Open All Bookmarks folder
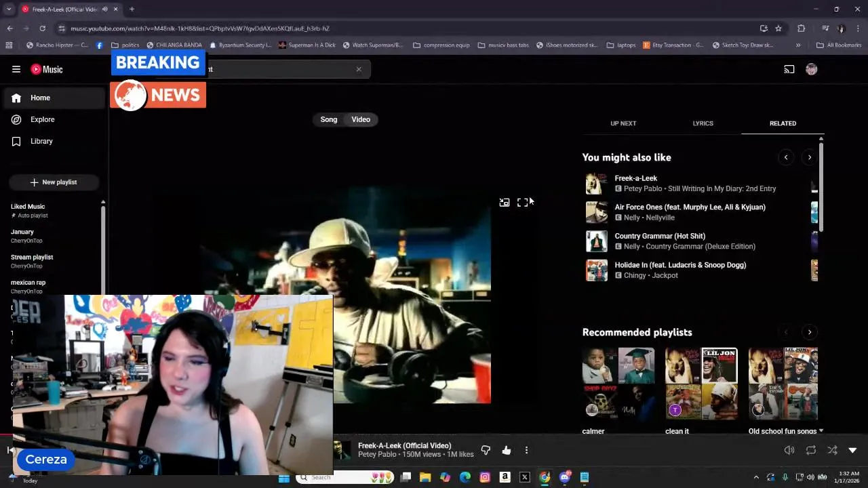Screen dimensions: 868x488 coord(840,45)
